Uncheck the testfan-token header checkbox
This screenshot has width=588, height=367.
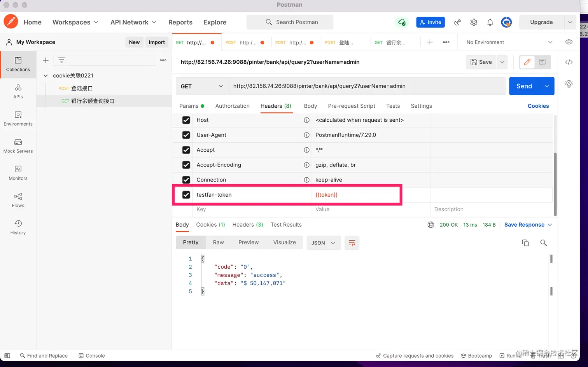(186, 195)
